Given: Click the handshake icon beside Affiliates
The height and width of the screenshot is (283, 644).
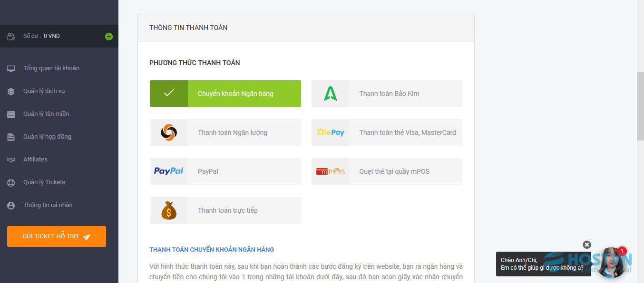Looking at the screenshot, I should coord(11,160).
